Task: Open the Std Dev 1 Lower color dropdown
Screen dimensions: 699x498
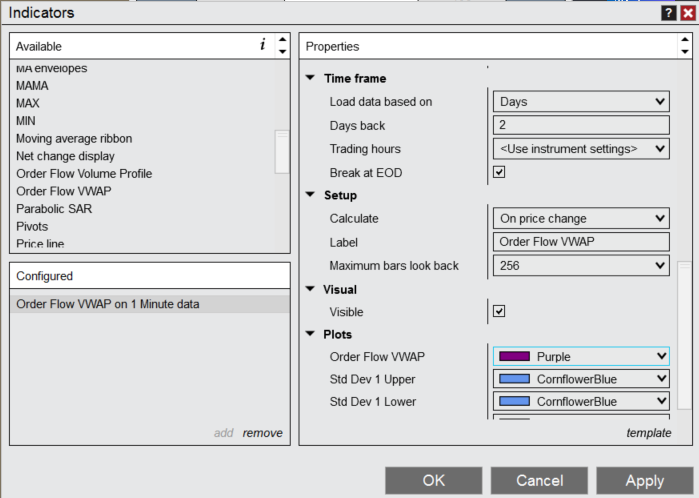Action: click(x=581, y=401)
